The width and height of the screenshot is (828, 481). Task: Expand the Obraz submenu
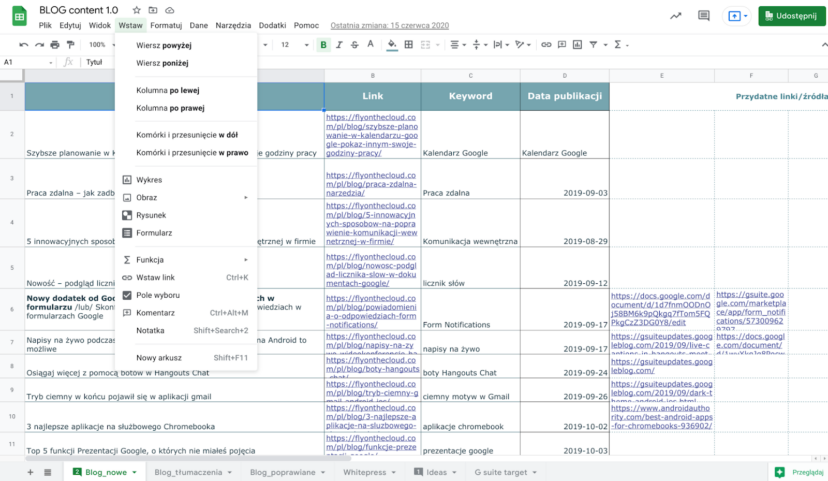point(186,197)
